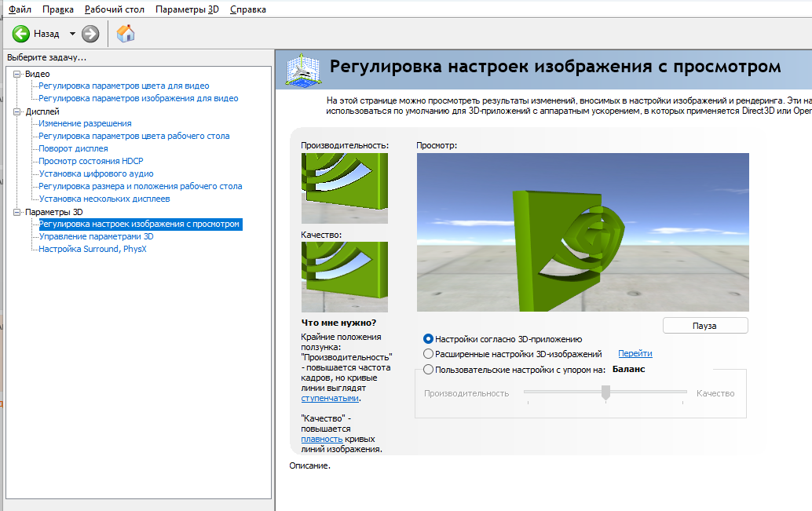Click the Производительность preview thumbnail
The height and width of the screenshot is (511, 812).
point(345,188)
